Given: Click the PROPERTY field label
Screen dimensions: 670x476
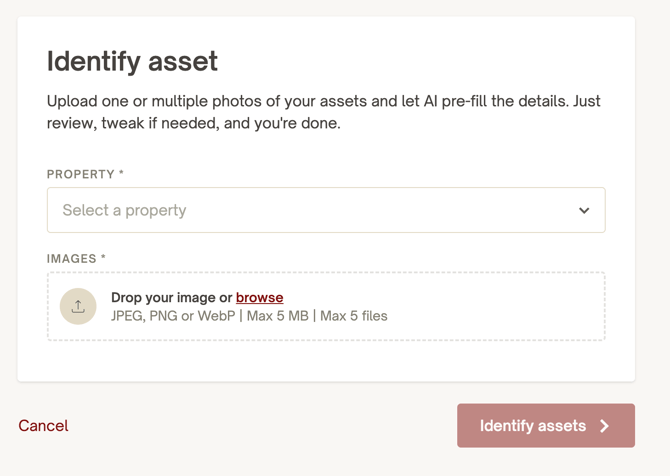Looking at the screenshot, I should 81,174.
